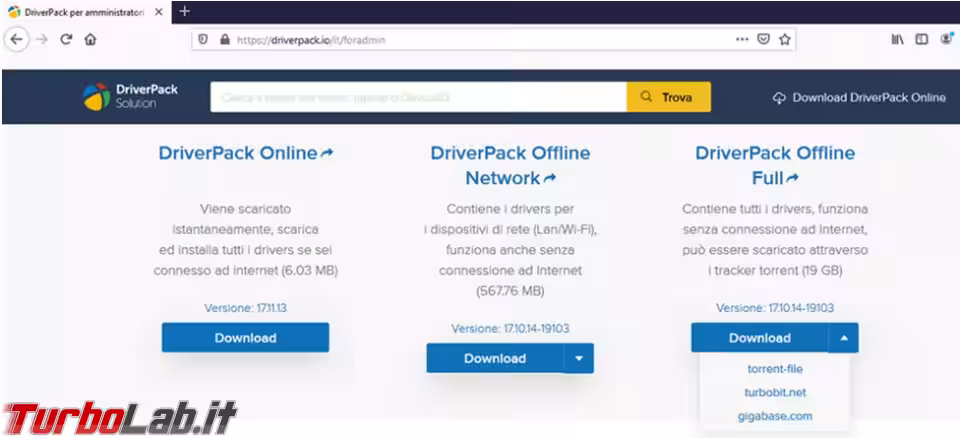960x438 pixels.
Task: Save page to Pocket icon
Action: pyautogui.click(x=763, y=39)
